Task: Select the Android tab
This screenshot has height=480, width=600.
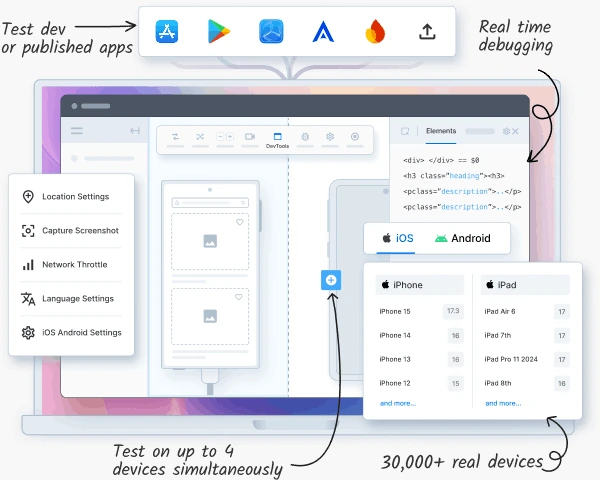Action: pyautogui.click(x=463, y=238)
